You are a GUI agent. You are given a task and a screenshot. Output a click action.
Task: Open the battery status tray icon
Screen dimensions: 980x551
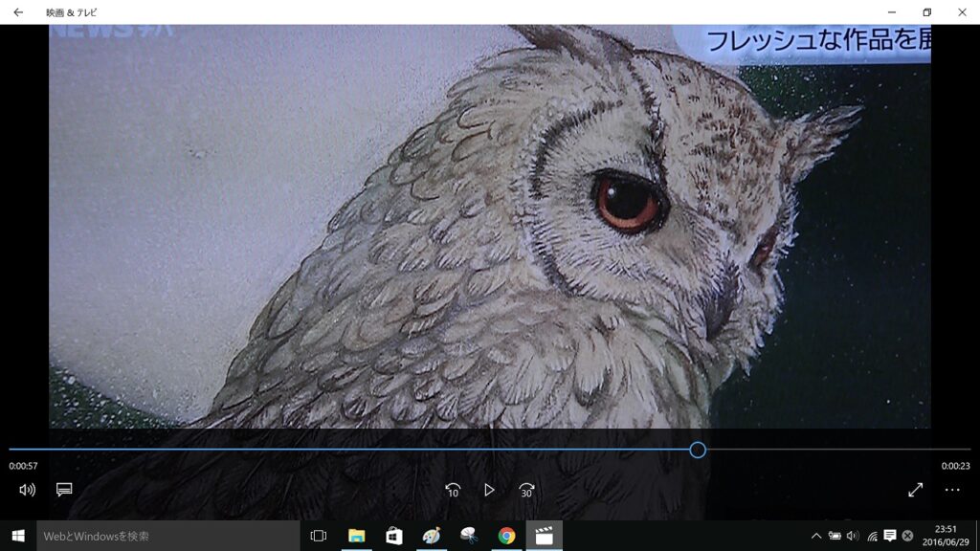click(835, 536)
